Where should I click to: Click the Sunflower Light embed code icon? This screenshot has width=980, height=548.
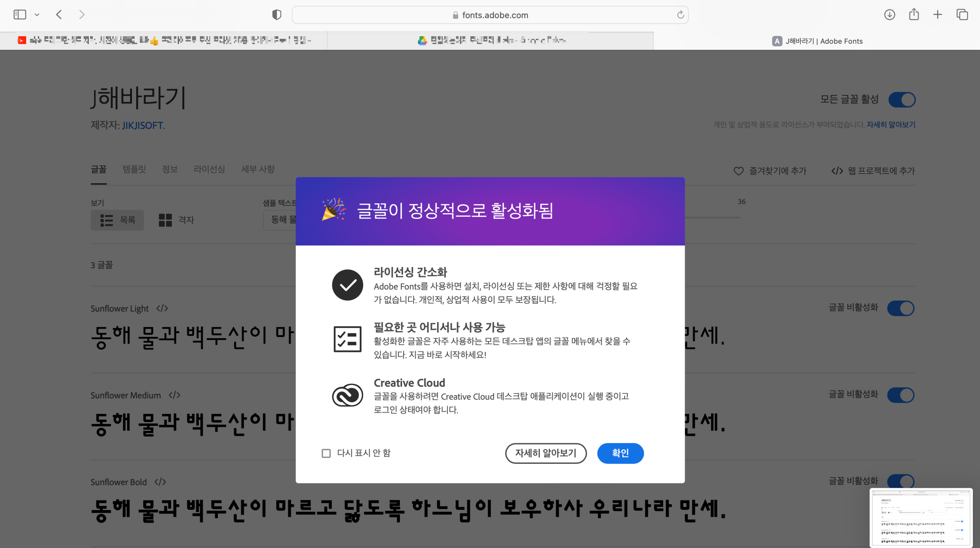tap(162, 308)
